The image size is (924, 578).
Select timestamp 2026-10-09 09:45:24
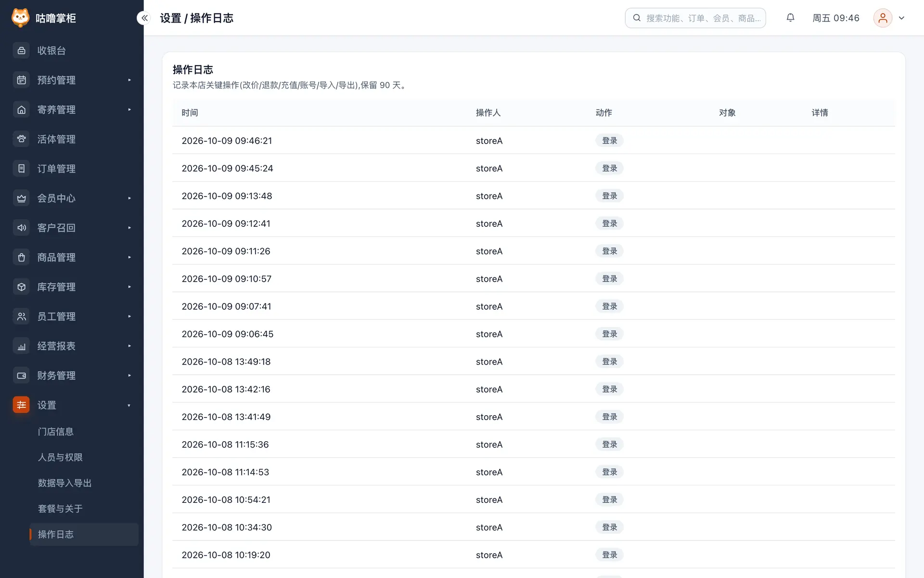coord(227,169)
